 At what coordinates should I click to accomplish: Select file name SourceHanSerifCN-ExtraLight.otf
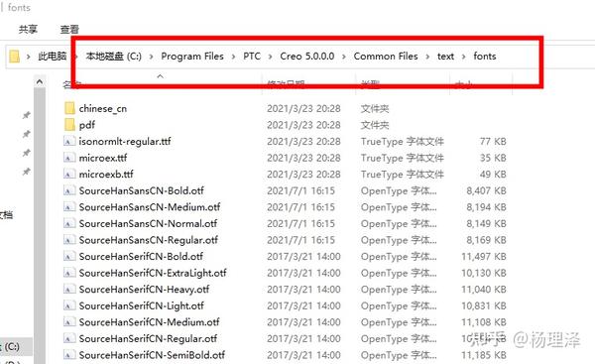click(153, 273)
